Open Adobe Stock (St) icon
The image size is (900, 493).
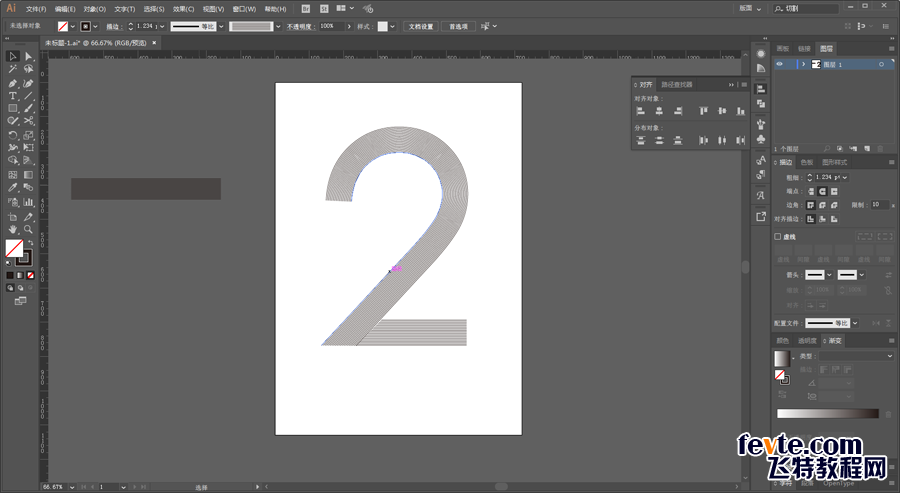[x=324, y=9]
